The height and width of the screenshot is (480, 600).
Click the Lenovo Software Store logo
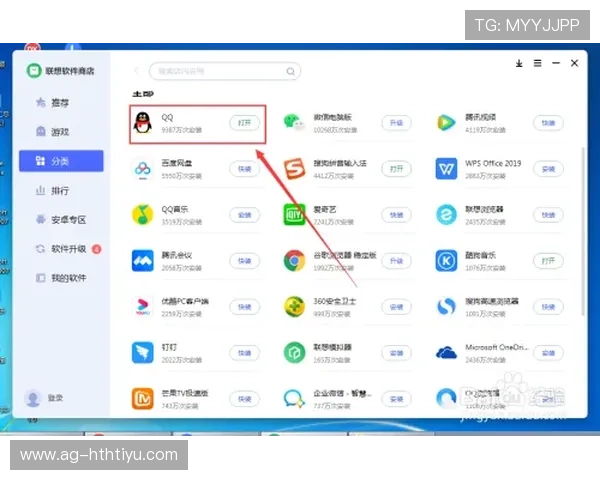click(x=34, y=71)
